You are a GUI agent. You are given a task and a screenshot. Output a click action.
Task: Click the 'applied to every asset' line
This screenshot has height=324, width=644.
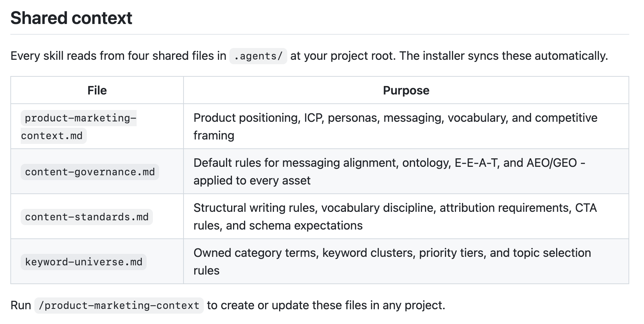click(x=252, y=180)
